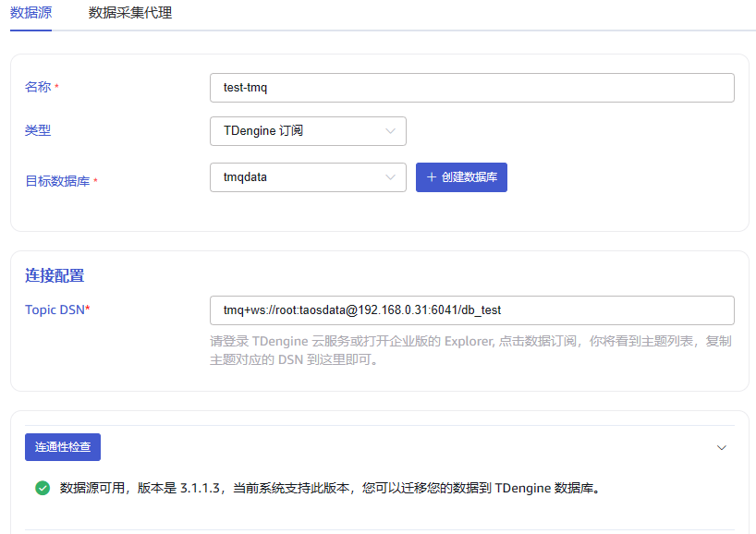Image resolution: width=756 pixels, height=534 pixels.
Task: Click the 连接配置 section heading
Action: click(x=55, y=275)
